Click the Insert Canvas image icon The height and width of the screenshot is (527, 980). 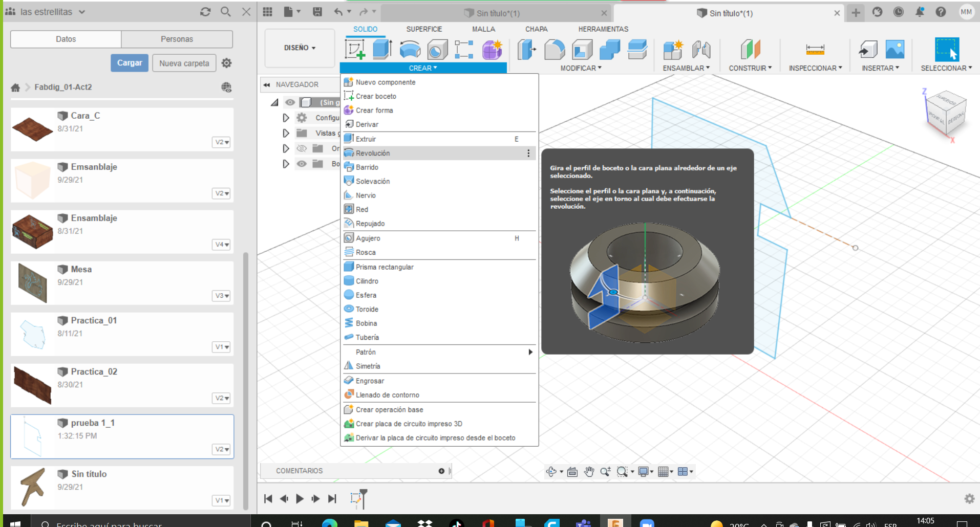pos(895,50)
